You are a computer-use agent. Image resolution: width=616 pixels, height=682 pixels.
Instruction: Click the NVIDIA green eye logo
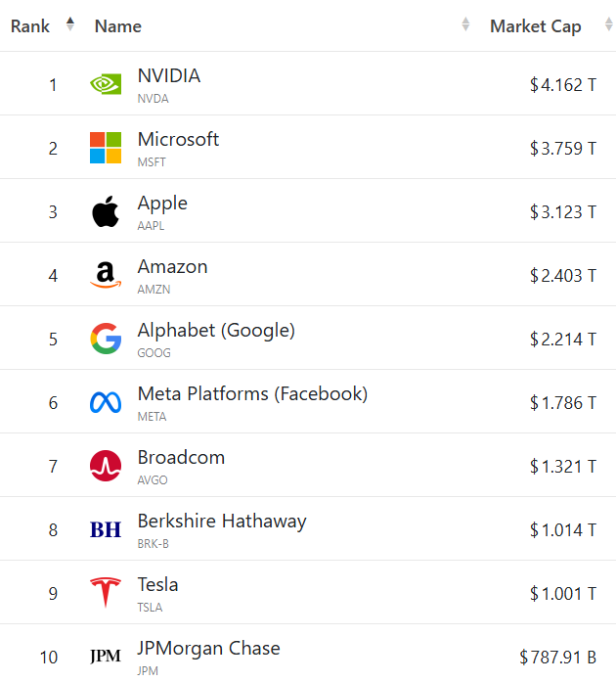[106, 84]
